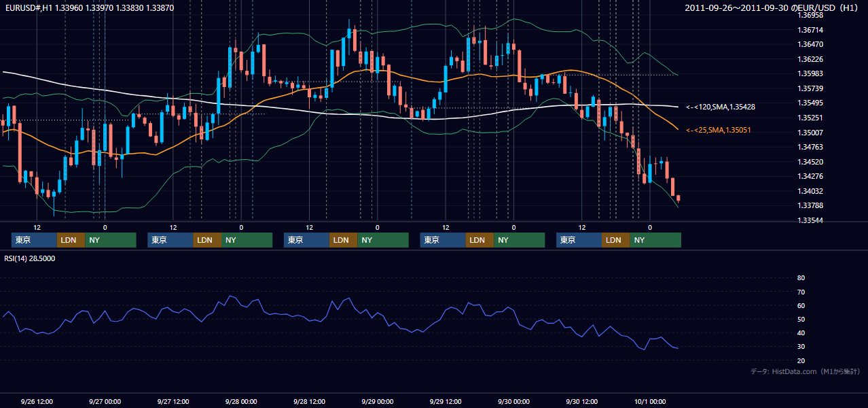Click price axis value 1.35251
The image size is (868, 408).
pyautogui.click(x=810, y=118)
